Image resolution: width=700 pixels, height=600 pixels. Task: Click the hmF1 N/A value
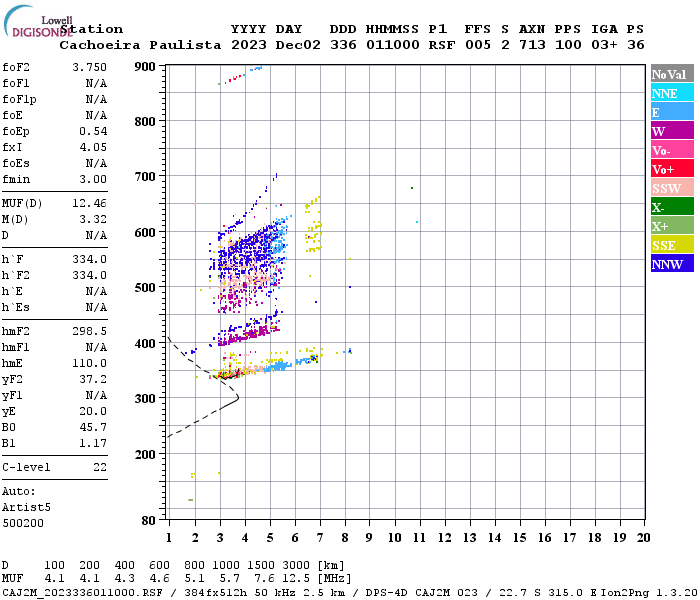(96, 347)
